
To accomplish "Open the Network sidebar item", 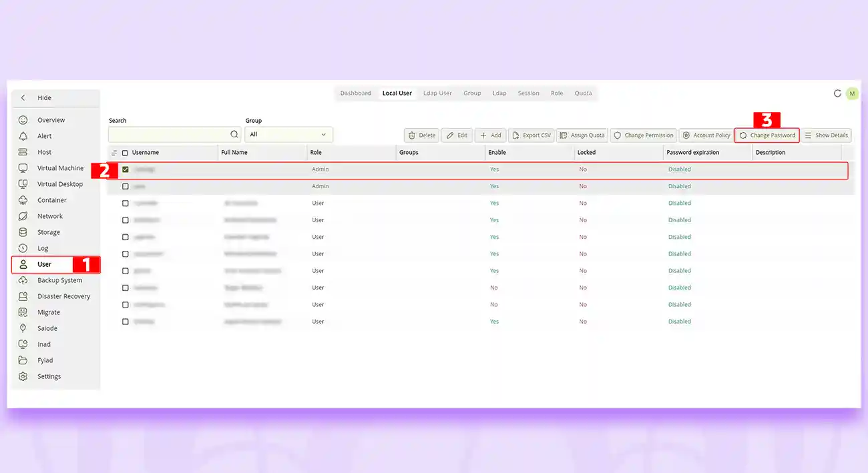I will pos(49,216).
